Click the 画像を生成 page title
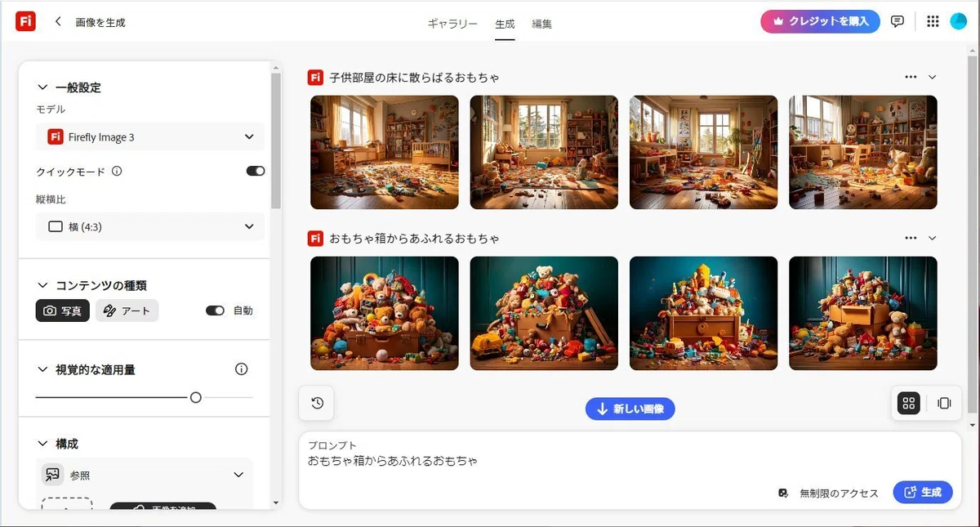 point(100,22)
